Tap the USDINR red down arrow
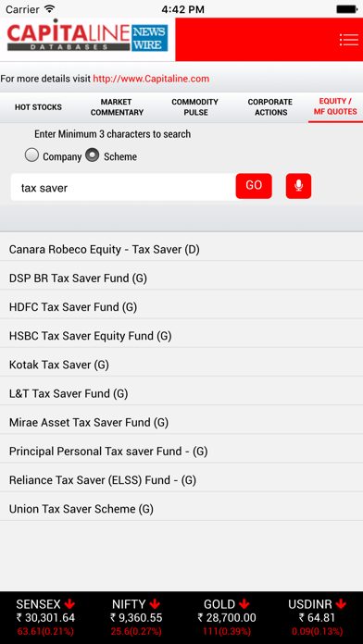363x644 pixels. click(341, 604)
